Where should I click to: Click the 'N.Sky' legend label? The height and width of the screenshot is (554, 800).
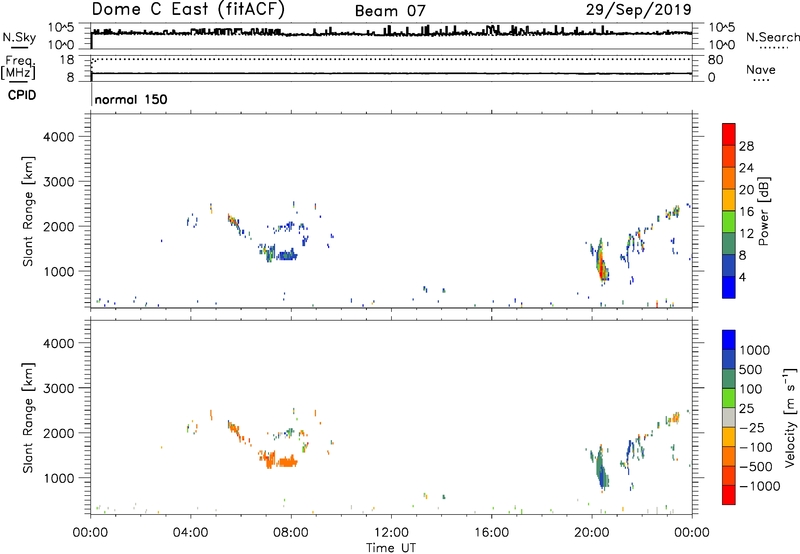coord(19,37)
